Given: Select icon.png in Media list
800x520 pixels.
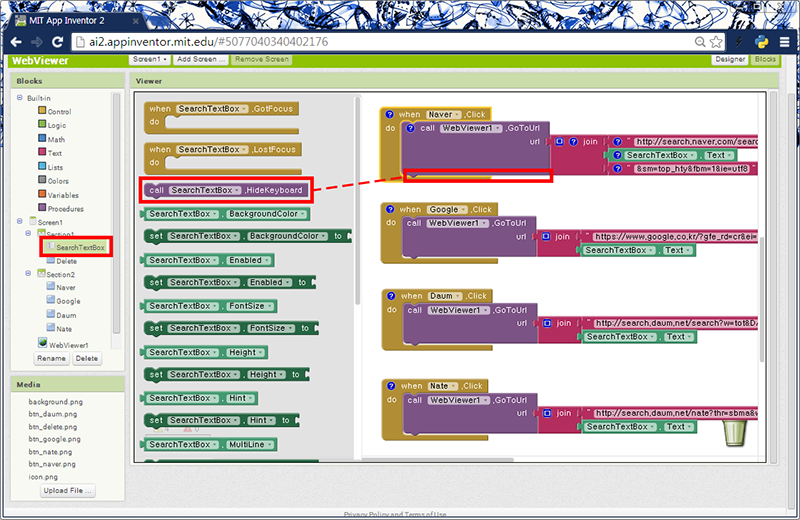Looking at the screenshot, I should point(43,477).
